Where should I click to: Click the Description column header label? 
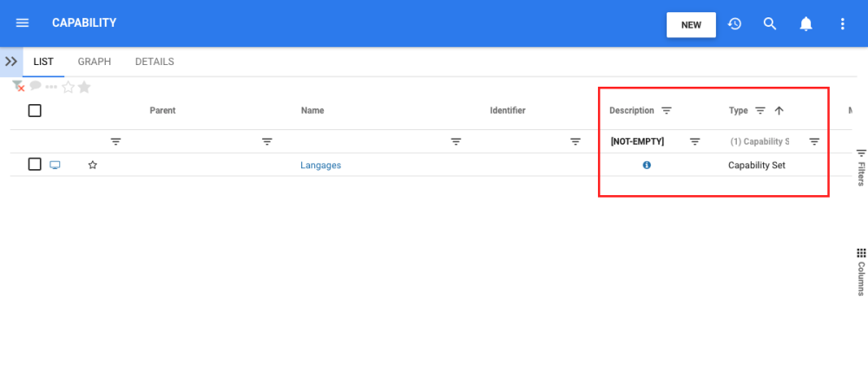coord(632,111)
